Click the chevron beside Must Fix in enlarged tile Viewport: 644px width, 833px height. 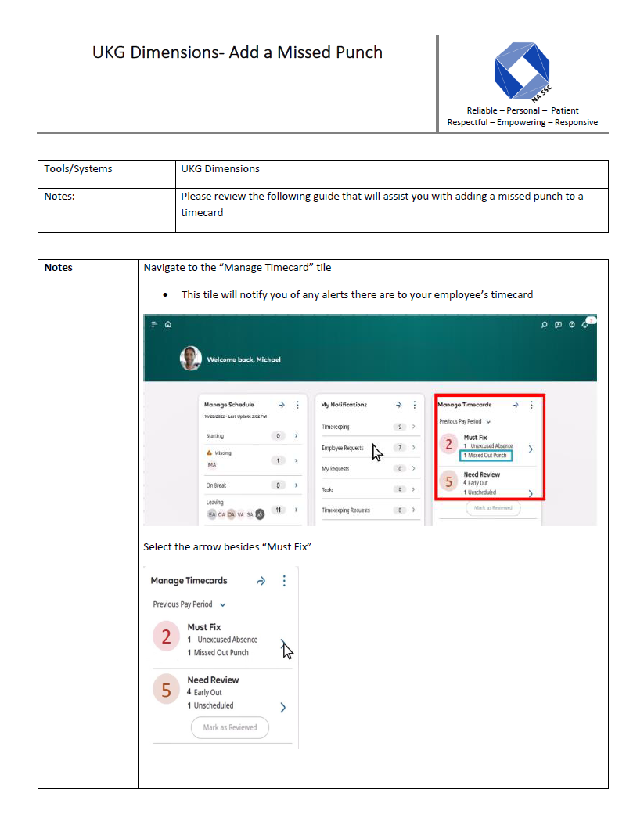(x=282, y=644)
